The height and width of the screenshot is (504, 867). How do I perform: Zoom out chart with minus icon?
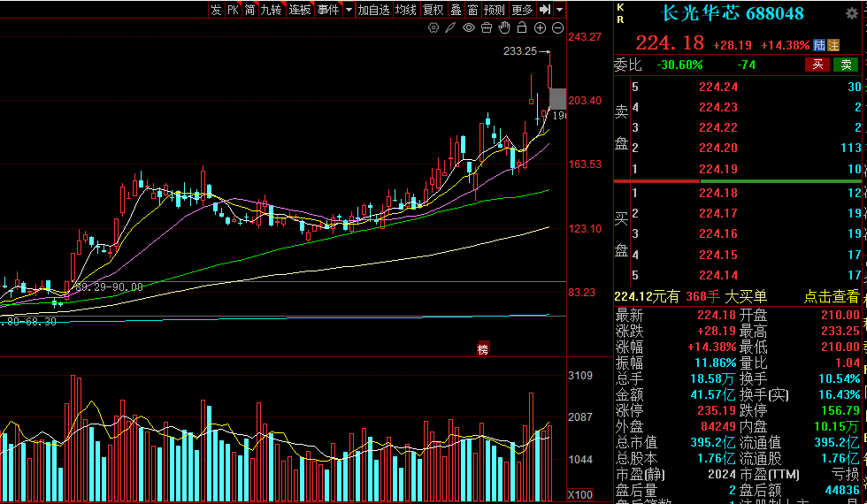557,28
